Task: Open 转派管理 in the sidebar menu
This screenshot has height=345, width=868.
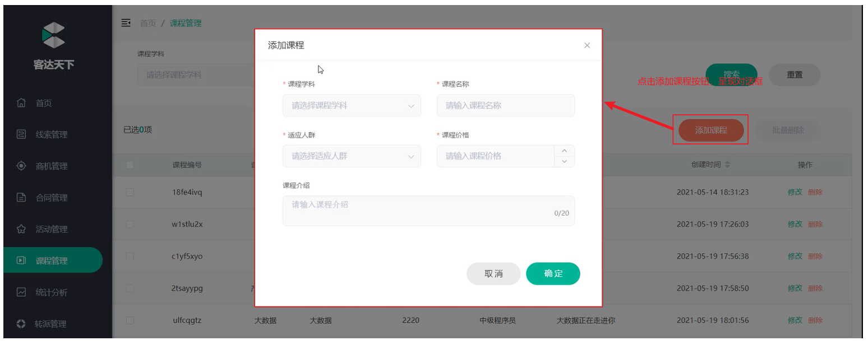Action: [x=52, y=324]
